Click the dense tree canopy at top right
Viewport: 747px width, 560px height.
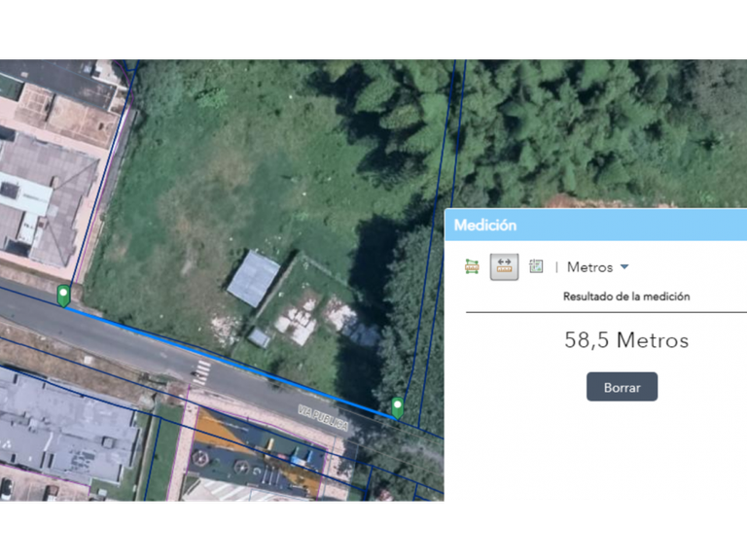click(x=584, y=126)
